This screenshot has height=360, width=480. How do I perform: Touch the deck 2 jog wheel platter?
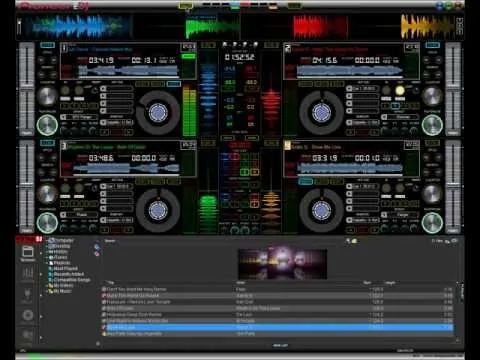(321, 113)
